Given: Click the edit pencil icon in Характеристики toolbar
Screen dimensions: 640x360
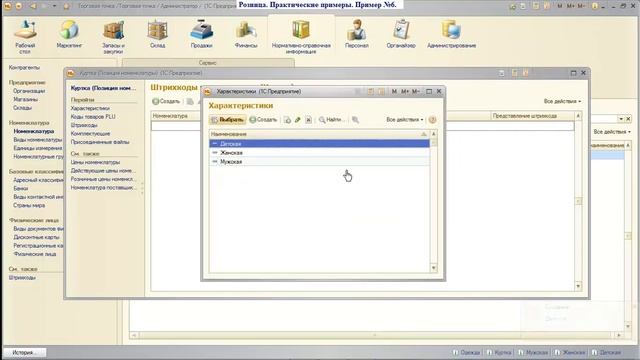Looking at the screenshot, I should point(298,120).
